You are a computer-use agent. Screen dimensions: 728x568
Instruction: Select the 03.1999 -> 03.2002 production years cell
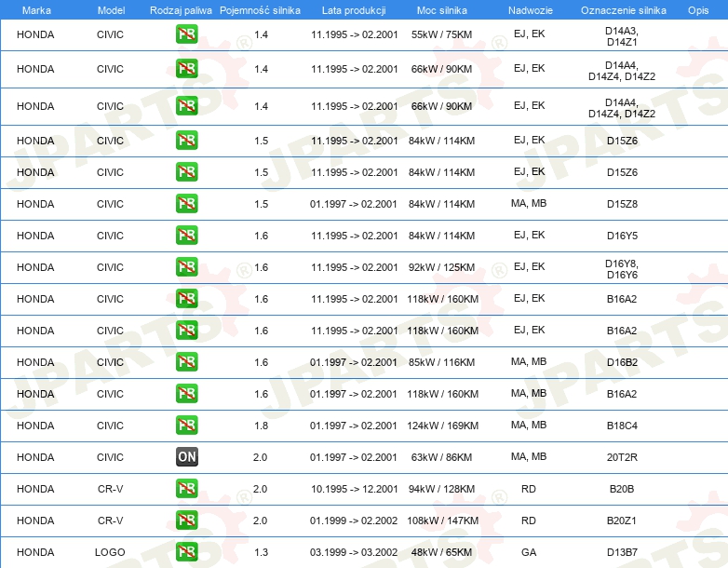354,552
